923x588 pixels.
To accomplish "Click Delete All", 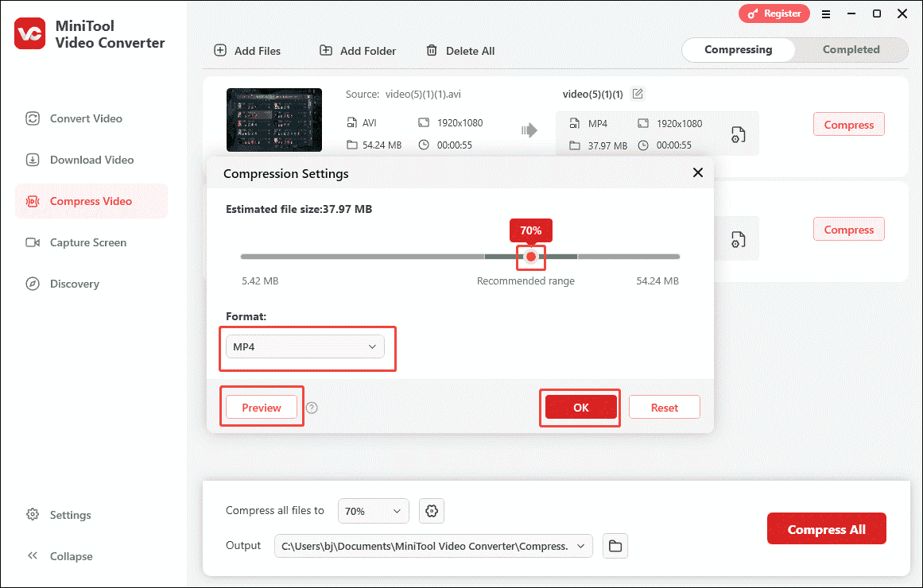I will point(460,51).
